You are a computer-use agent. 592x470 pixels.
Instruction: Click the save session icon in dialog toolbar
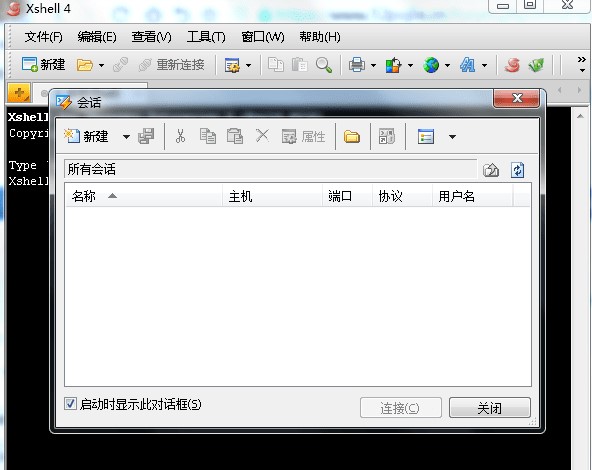tap(146, 136)
